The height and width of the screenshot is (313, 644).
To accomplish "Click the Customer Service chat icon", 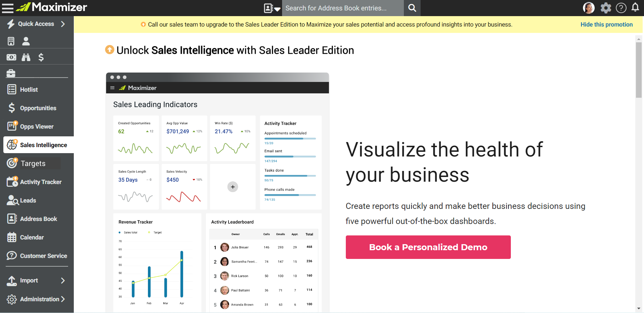I will 12,256.
